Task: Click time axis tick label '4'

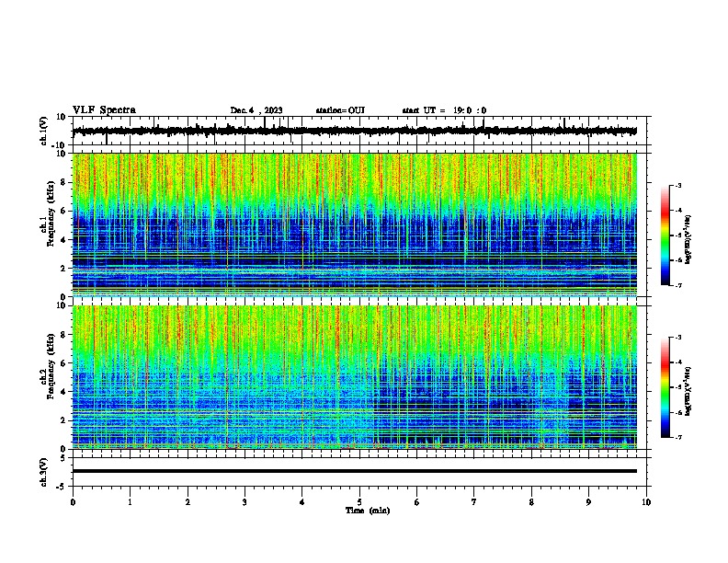Action: click(x=302, y=502)
